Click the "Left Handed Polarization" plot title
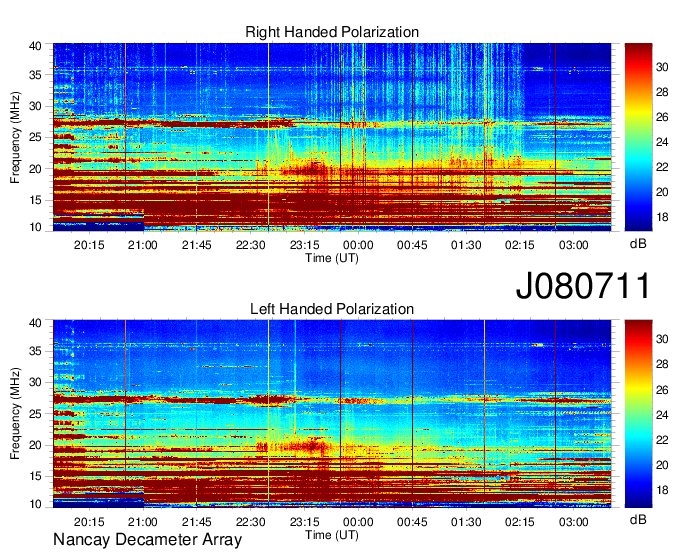 [x=332, y=309]
